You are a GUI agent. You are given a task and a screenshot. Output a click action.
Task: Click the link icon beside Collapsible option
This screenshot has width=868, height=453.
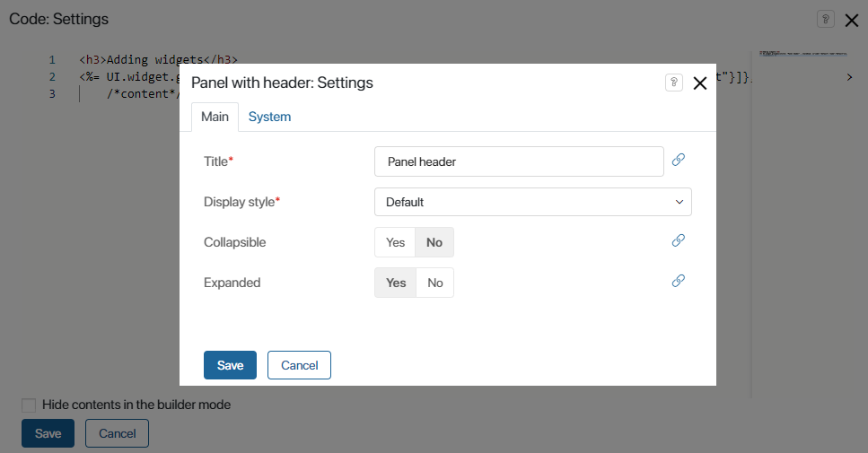679,240
